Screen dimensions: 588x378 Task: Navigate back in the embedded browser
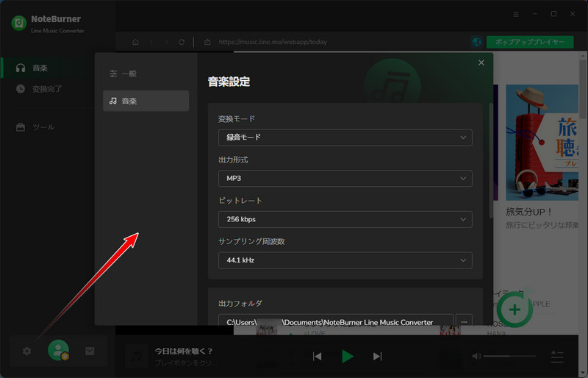[x=151, y=42]
